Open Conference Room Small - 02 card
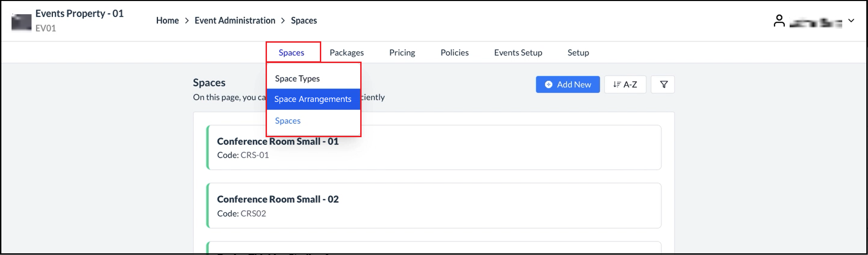 click(x=475, y=206)
